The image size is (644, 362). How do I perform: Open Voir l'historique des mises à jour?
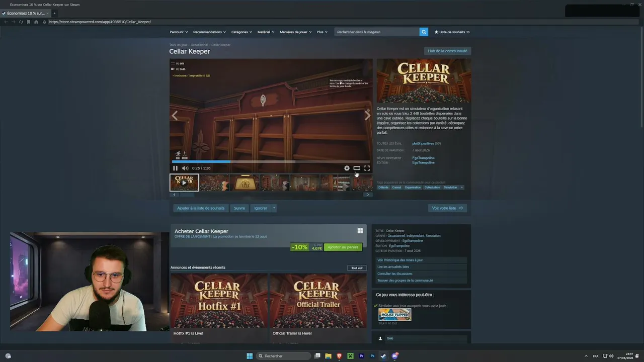[422, 260]
